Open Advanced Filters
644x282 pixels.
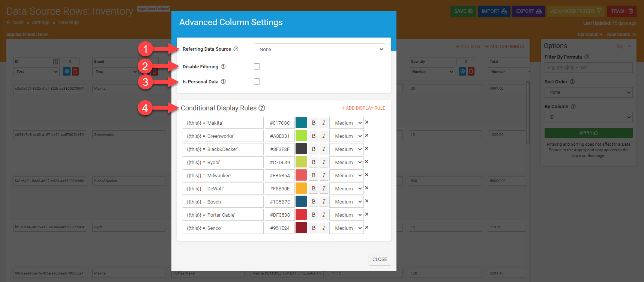tap(576, 11)
